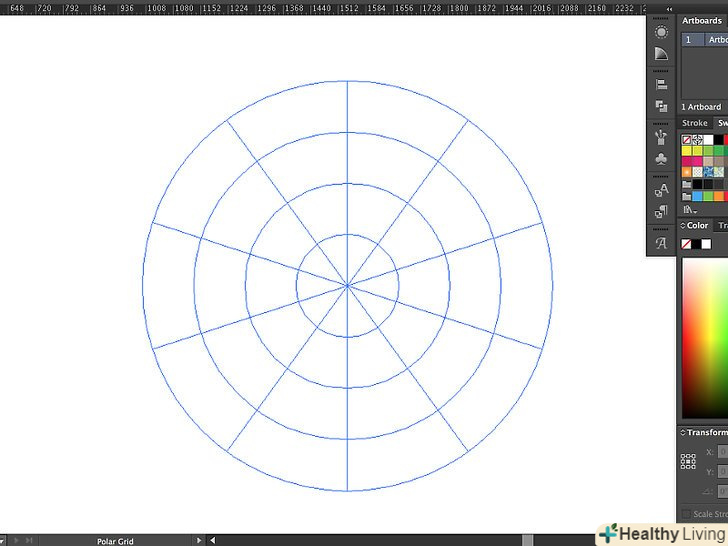Viewport: 728px width, 546px height.
Task: Pick the blue pattern swatch
Action: coord(708,172)
